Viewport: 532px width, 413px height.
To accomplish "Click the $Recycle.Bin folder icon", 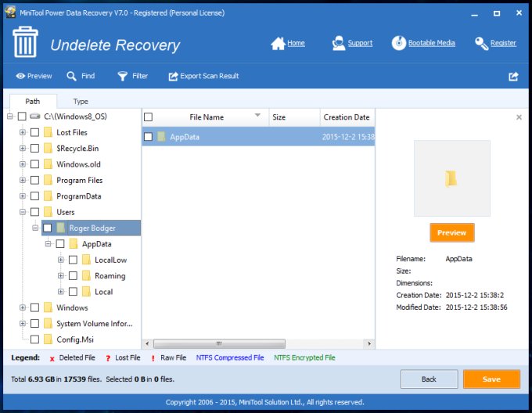I will (x=49, y=148).
